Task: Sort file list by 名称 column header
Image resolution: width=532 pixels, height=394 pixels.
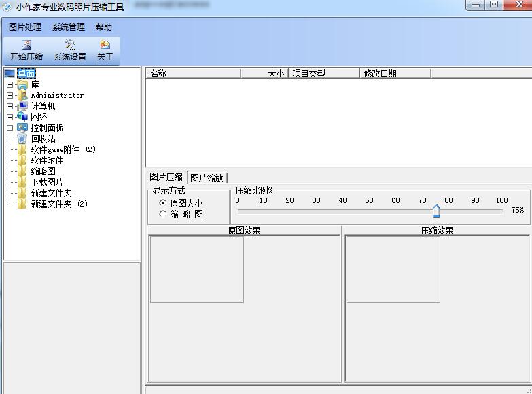Action: coord(193,73)
